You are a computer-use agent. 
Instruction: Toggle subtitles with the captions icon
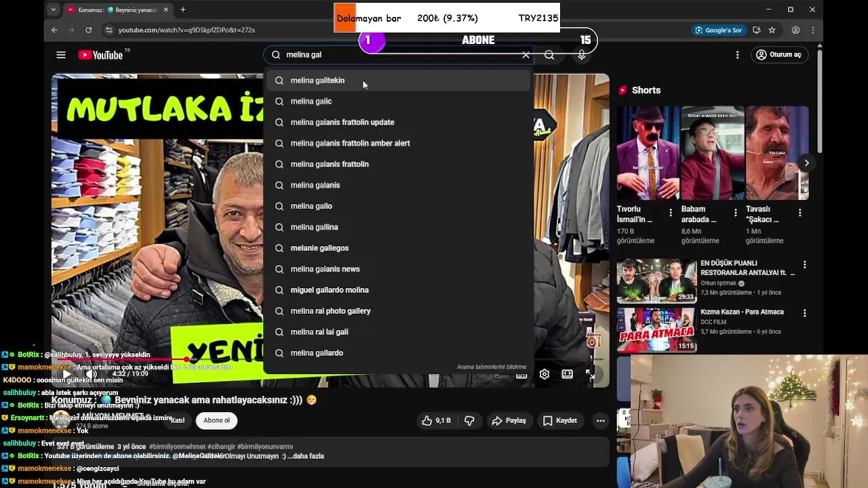[x=521, y=374]
